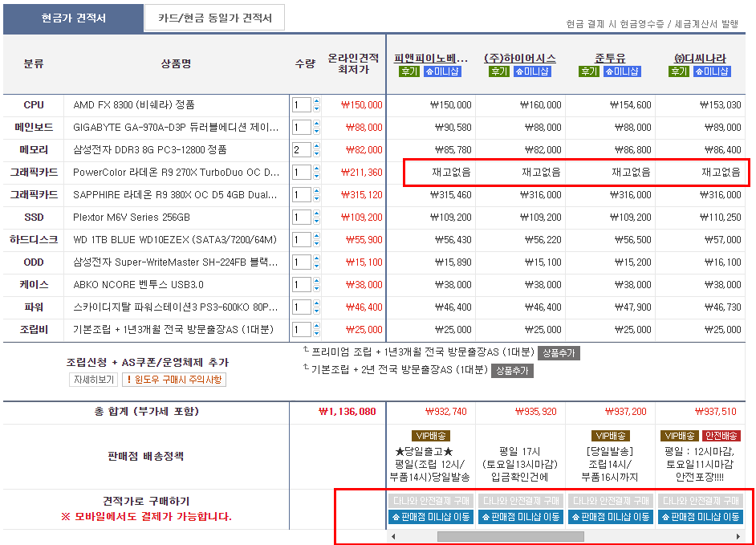Open 준투유 seller link
Viewport: 756px width, 545px height.
pos(610,59)
